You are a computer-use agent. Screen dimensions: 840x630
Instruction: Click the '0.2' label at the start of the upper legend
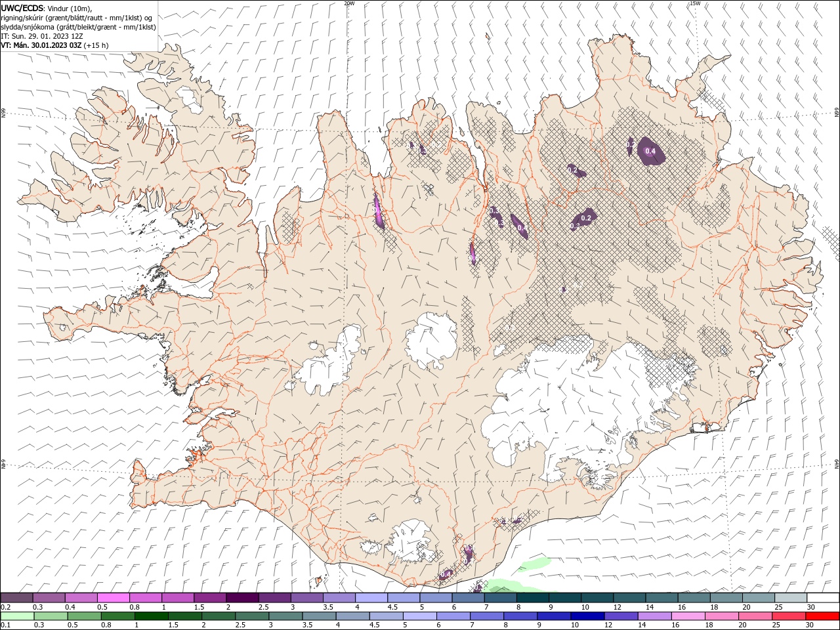[5, 607]
